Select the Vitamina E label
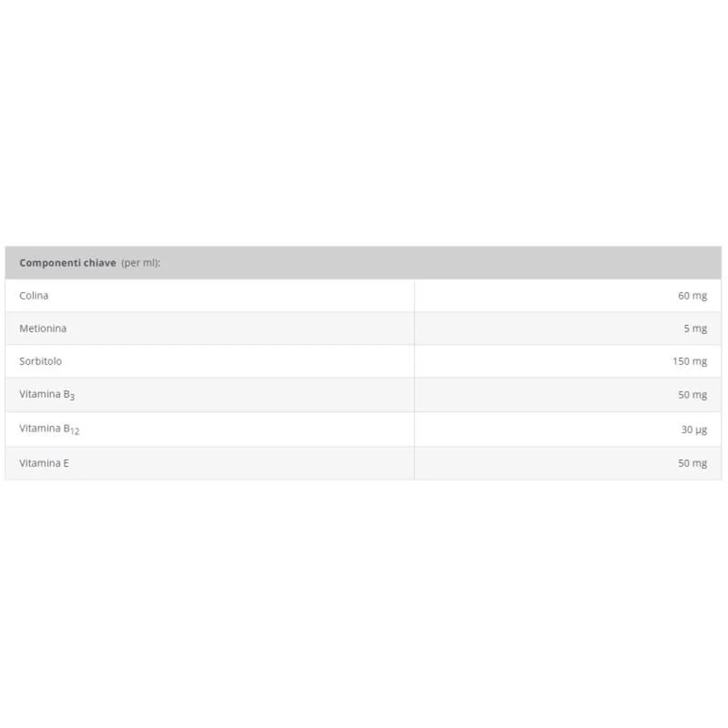 tap(44, 463)
